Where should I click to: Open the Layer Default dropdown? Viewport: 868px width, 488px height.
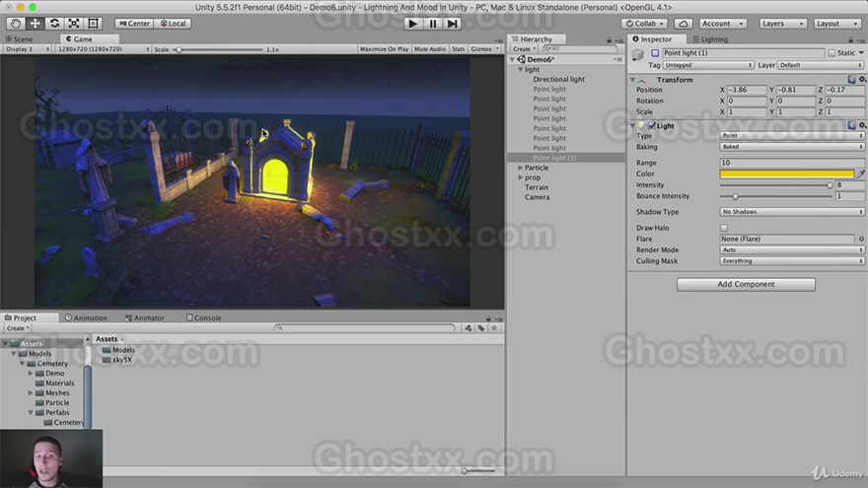tap(821, 65)
